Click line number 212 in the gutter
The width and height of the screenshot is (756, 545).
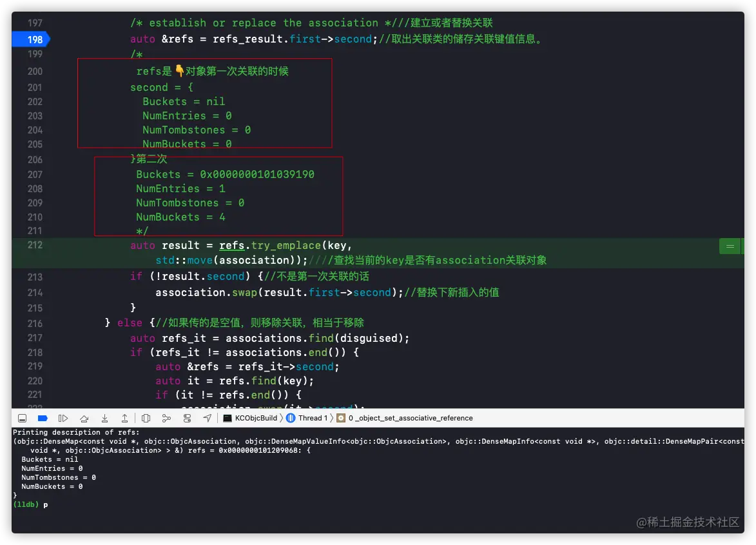(x=35, y=245)
